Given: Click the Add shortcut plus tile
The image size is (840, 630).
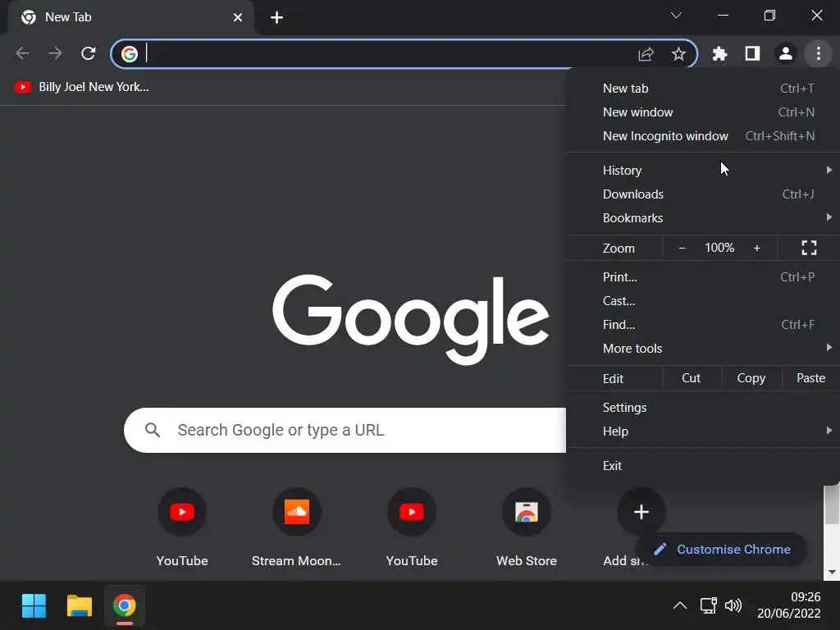Looking at the screenshot, I should coord(641,512).
